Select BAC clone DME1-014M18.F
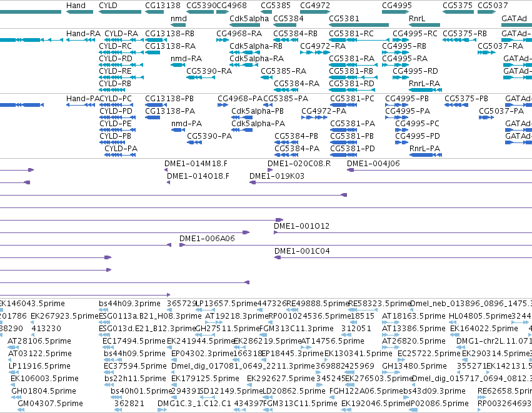Image resolution: width=532 pixels, height=413 pixels. [x=196, y=164]
